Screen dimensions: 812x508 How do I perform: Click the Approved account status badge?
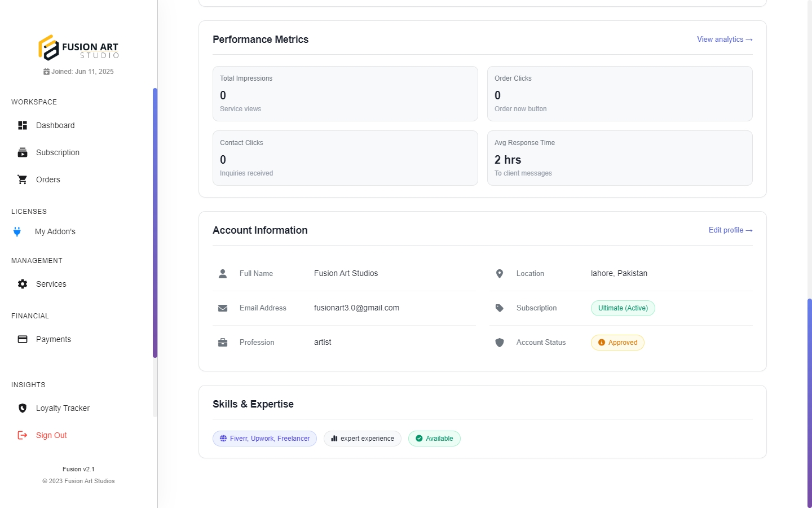pos(617,343)
